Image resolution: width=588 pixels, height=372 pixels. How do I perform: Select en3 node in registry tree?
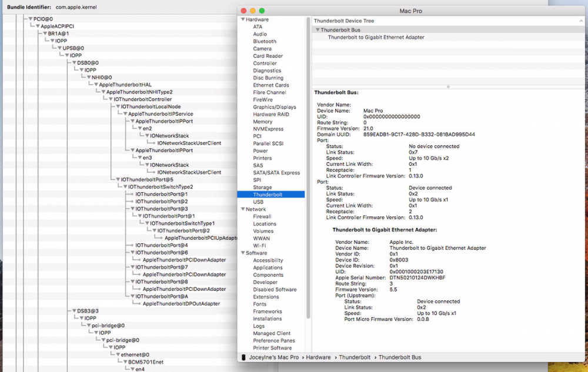[147, 157]
